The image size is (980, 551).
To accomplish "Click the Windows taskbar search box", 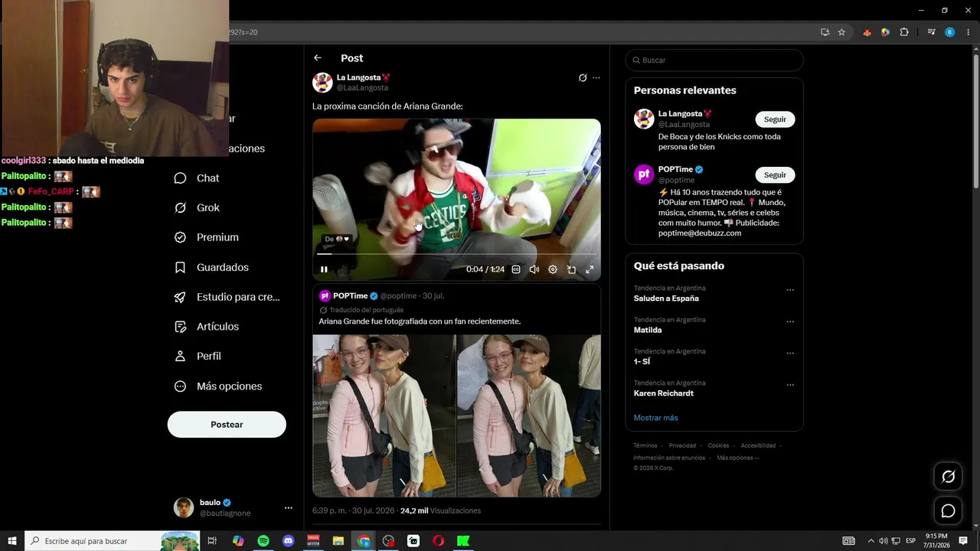I will click(x=113, y=541).
